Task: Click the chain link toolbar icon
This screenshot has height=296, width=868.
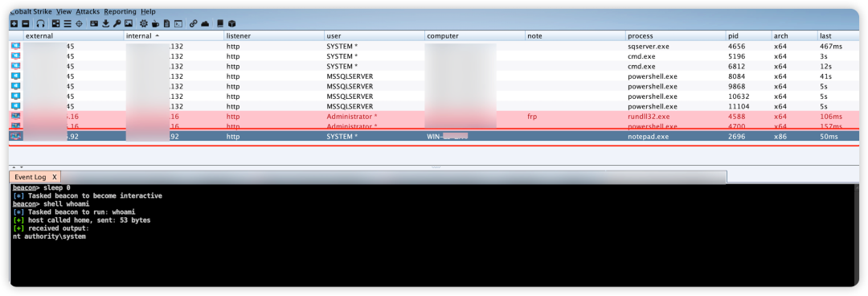Action: (x=193, y=23)
